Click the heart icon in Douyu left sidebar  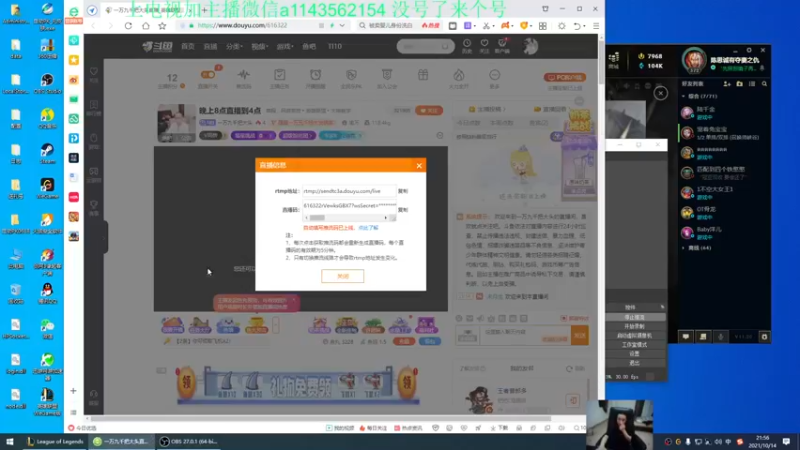(94, 71)
